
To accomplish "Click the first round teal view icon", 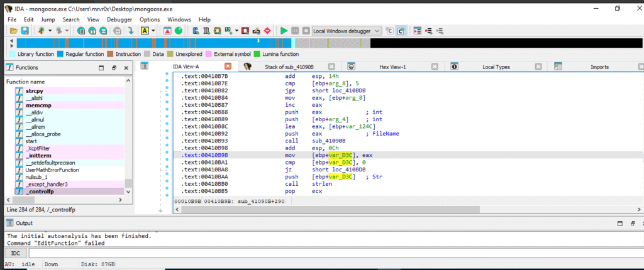I will pos(81,31).
